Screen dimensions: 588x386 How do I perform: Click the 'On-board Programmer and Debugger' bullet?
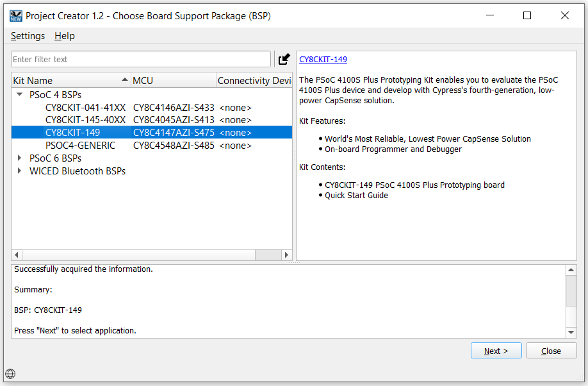click(x=393, y=149)
